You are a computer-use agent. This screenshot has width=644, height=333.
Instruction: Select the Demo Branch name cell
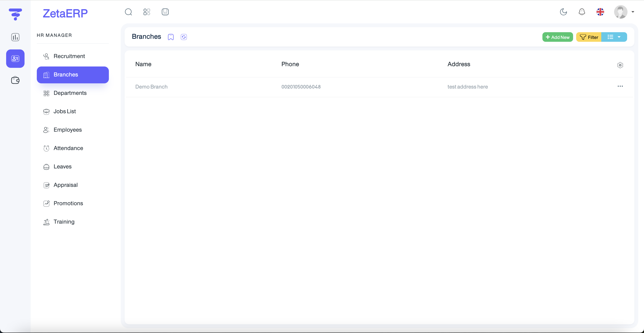point(151,87)
